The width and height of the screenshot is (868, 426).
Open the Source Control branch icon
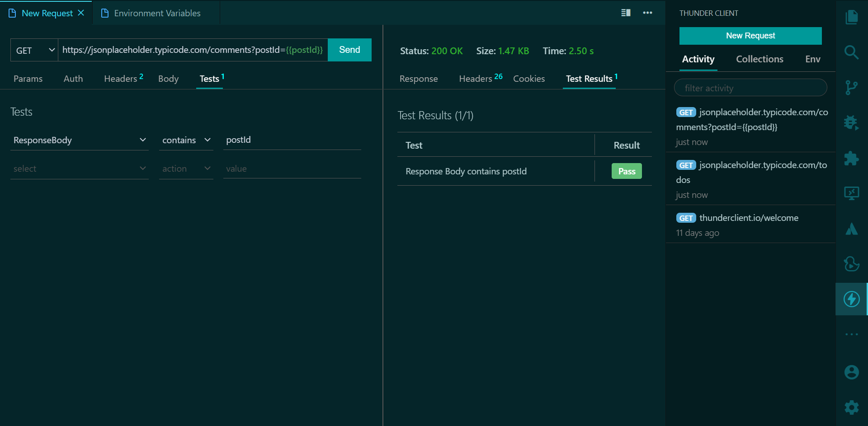point(852,88)
